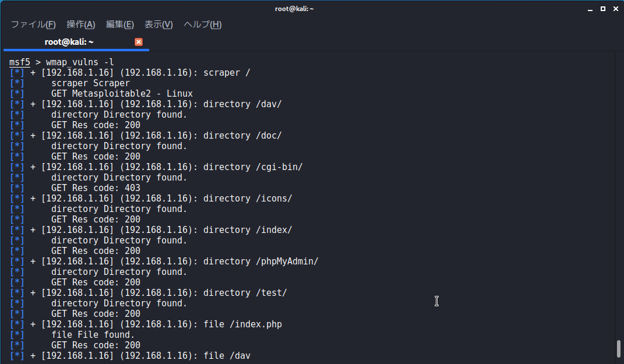This screenshot has width=624, height=364.
Task: Click the window title 'root@kali: ~'
Action: click(x=294, y=9)
